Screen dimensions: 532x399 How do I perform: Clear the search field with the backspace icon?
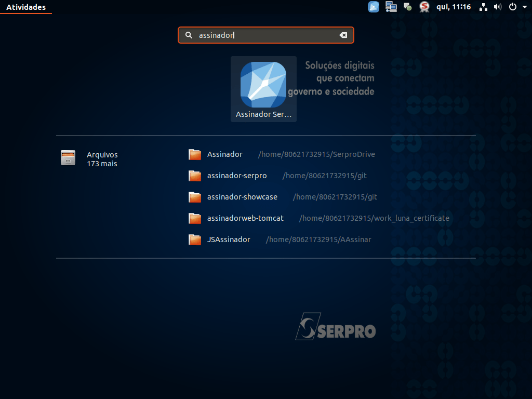pos(343,35)
